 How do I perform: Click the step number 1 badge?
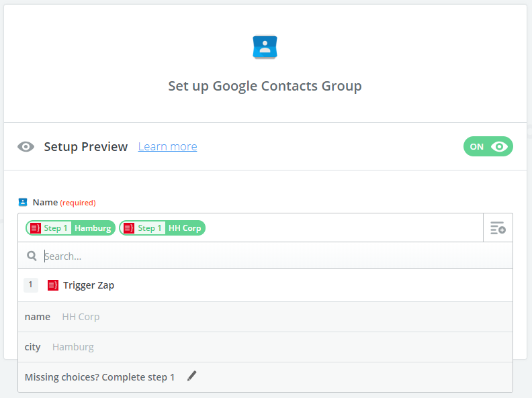point(31,285)
